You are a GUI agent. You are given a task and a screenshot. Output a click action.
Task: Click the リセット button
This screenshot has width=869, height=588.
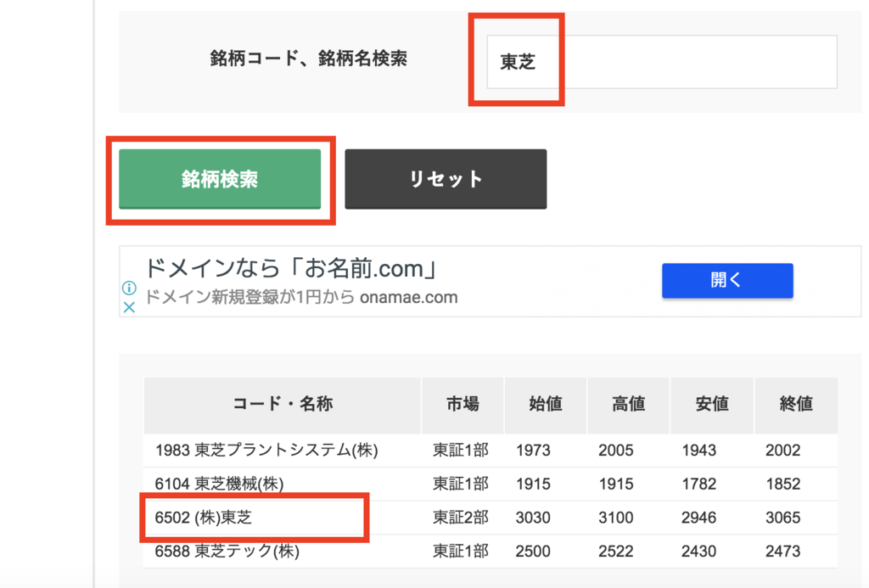click(x=446, y=179)
